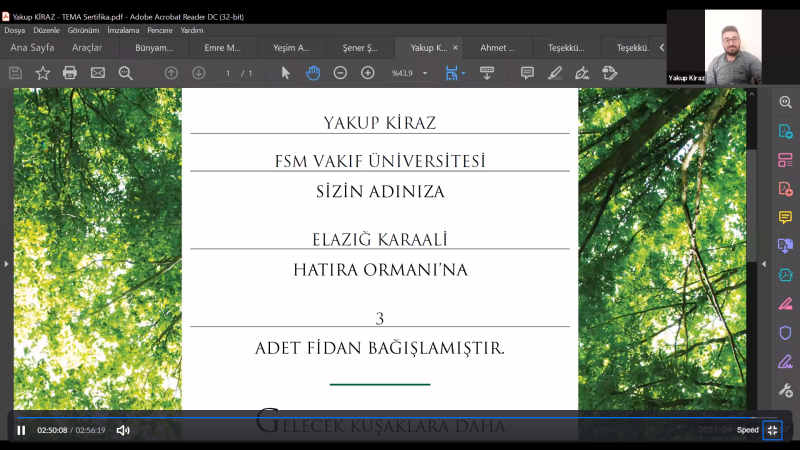Click the zoom in plus button

pos(367,73)
